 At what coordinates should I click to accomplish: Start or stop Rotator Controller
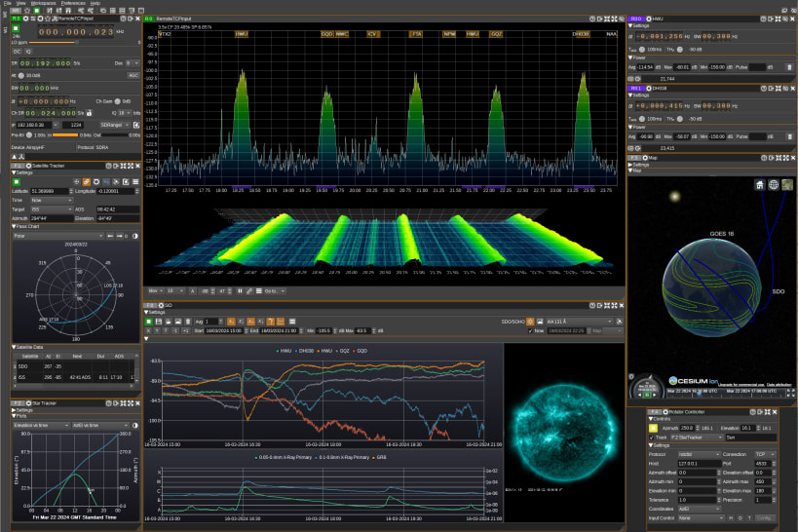click(653, 428)
